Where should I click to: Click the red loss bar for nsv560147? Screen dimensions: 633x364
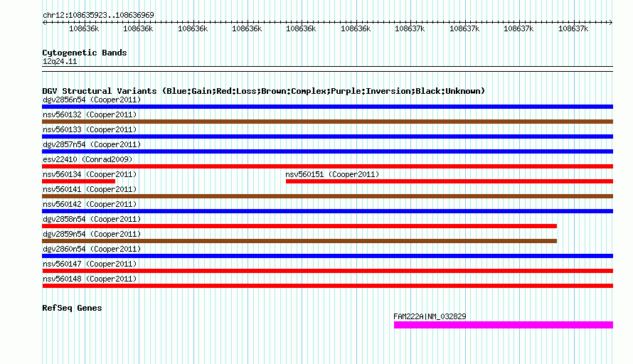point(327,271)
